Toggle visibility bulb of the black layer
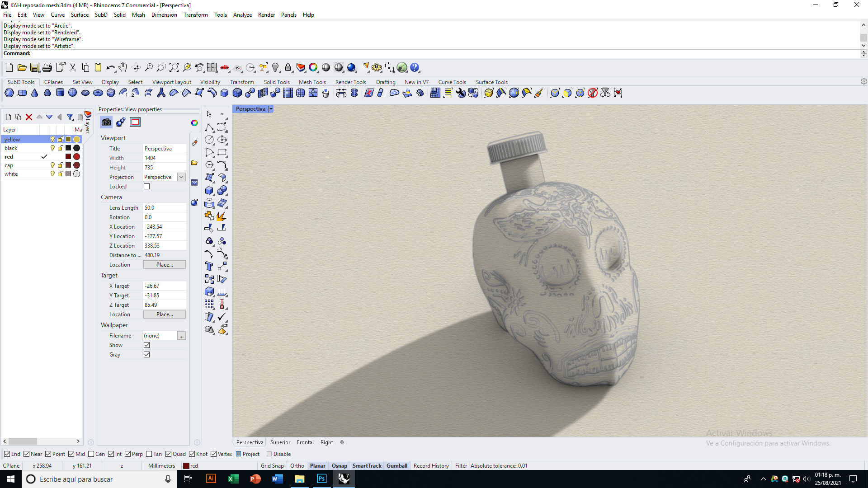 click(52, 148)
